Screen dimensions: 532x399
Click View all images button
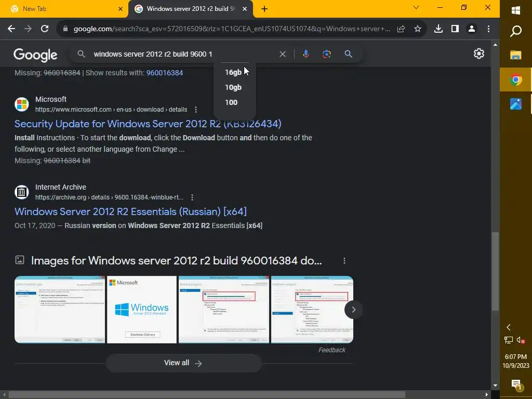tap(183, 363)
